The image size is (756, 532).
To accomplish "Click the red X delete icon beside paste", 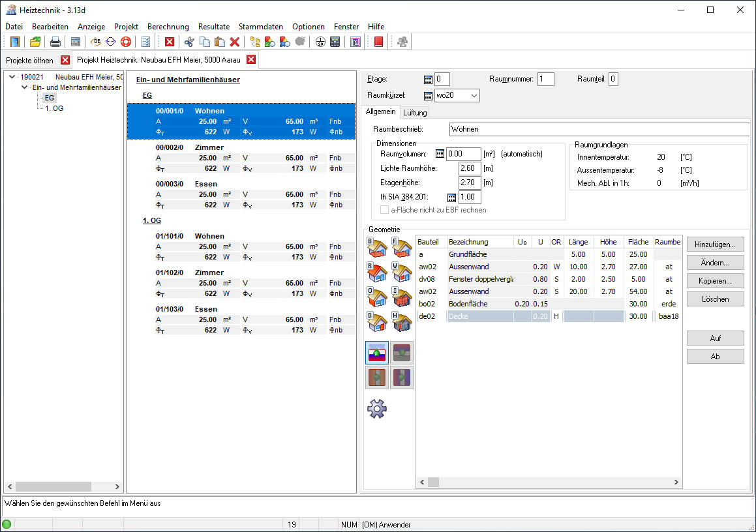I will point(235,42).
